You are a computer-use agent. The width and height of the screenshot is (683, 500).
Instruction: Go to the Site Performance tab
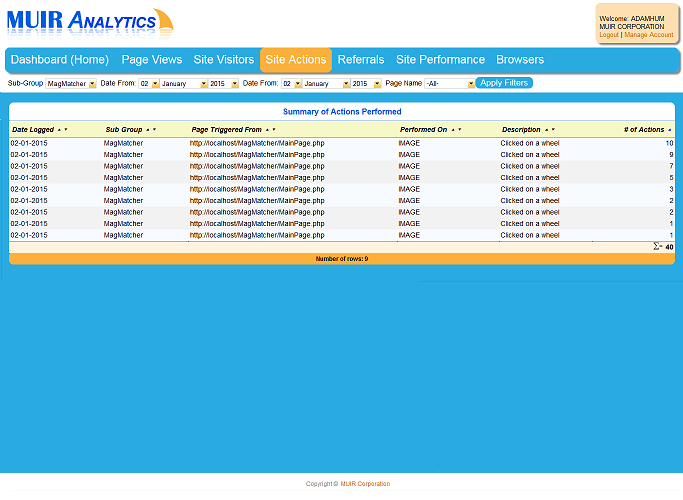click(x=440, y=60)
